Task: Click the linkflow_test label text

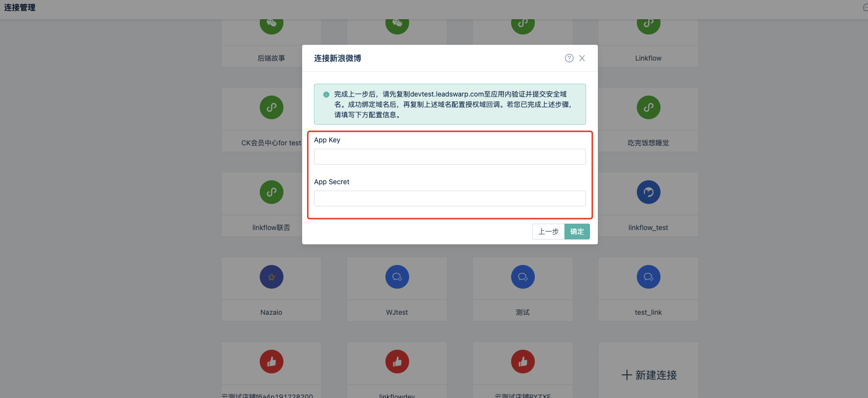Action: click(x=649, y=228)
